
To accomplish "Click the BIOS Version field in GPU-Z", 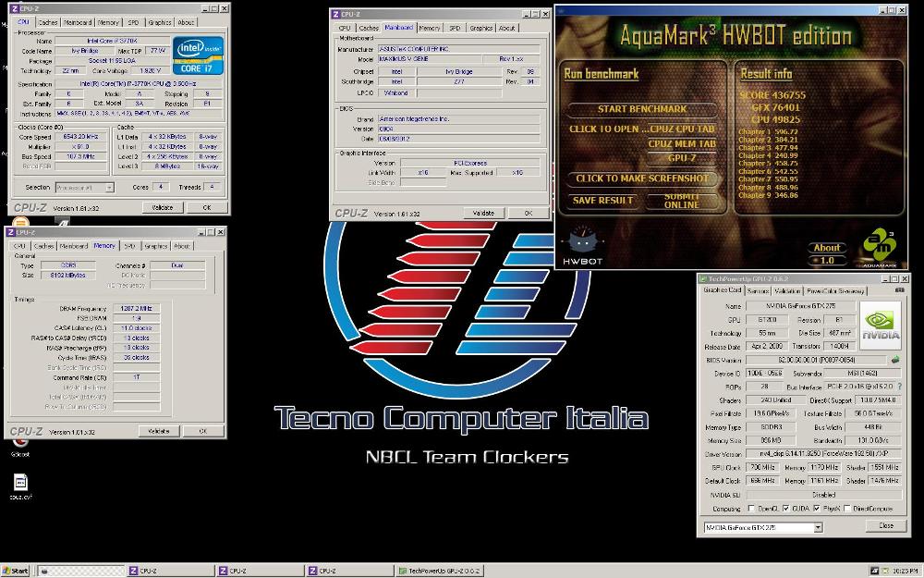I will pos(817,360).
